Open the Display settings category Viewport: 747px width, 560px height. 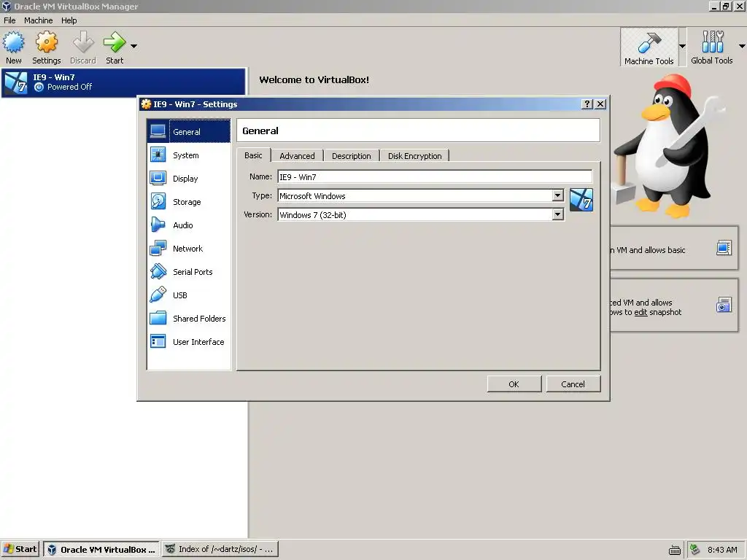[x=189, y=179]
